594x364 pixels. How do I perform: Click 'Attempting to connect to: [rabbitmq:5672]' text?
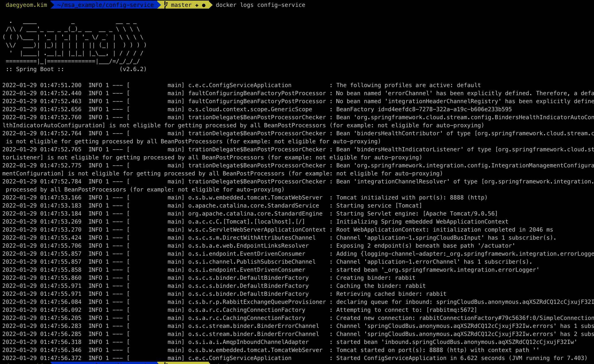click(406, 310)
